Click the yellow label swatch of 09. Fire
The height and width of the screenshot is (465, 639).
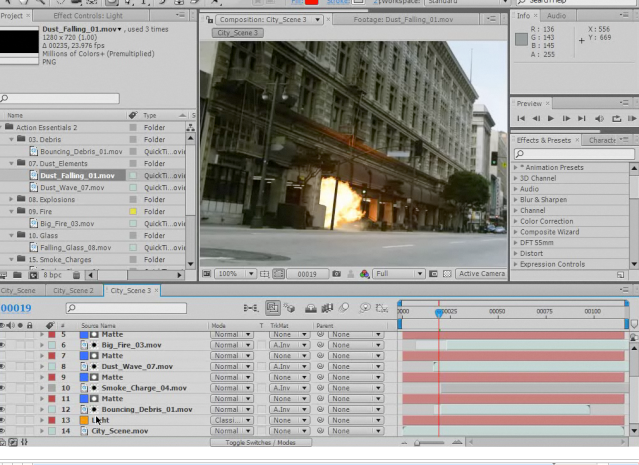[x=133, y=212]
